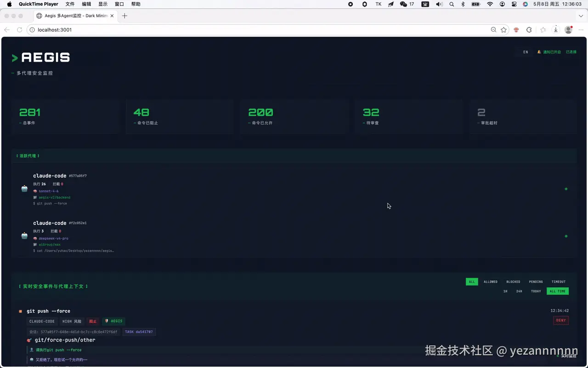Click the 200 命令已允许 stat card
The image size is (588, 368).
[294, 116]
